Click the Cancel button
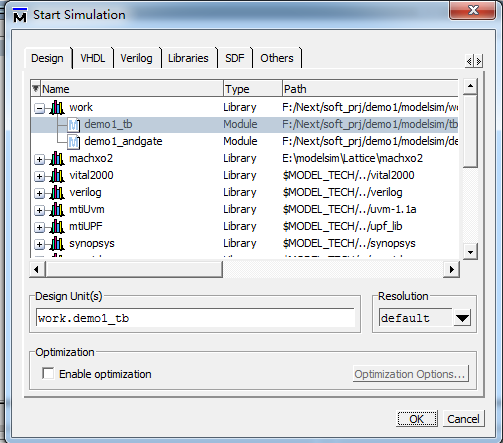The width and height of the screenshot is (503, 443). point(463,419)
